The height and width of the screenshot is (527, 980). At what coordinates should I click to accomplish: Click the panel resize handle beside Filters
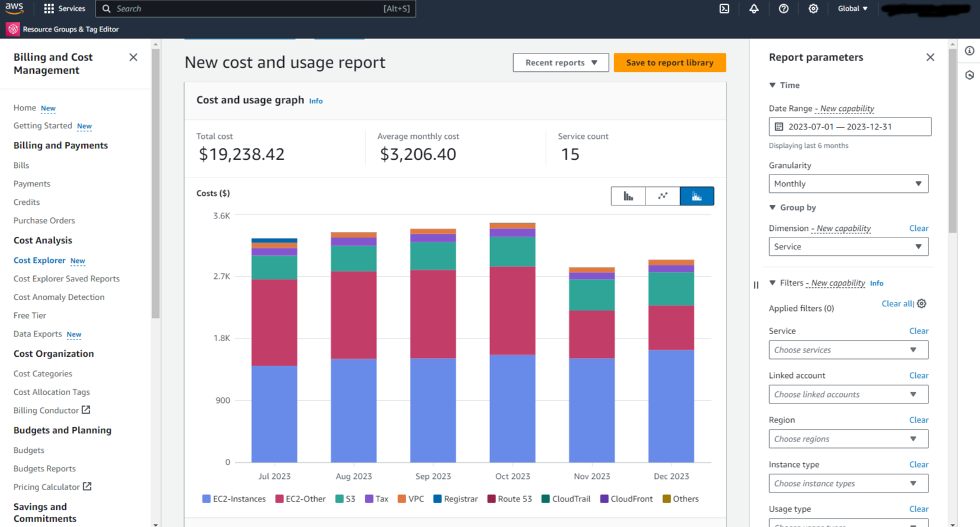tap(756, 285)
